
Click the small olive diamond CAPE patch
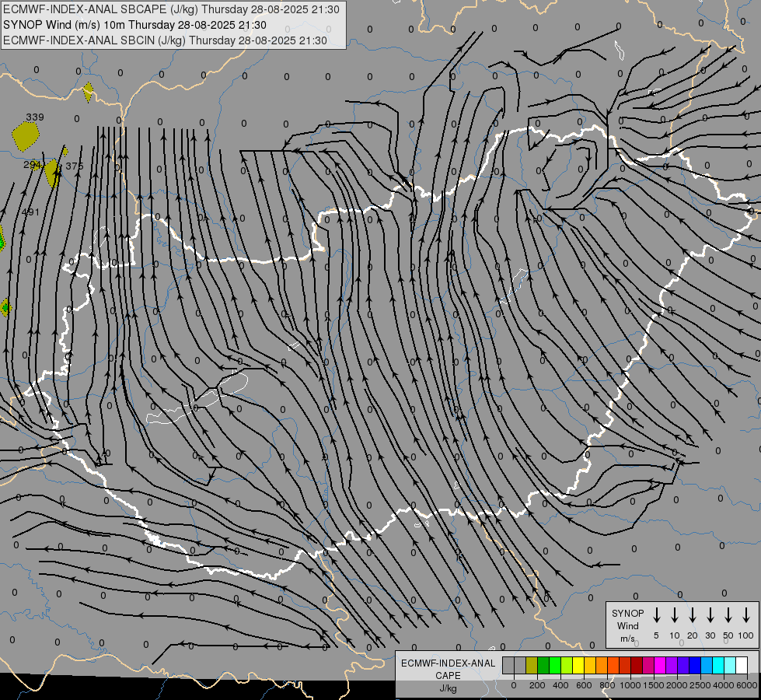(88, 92)
